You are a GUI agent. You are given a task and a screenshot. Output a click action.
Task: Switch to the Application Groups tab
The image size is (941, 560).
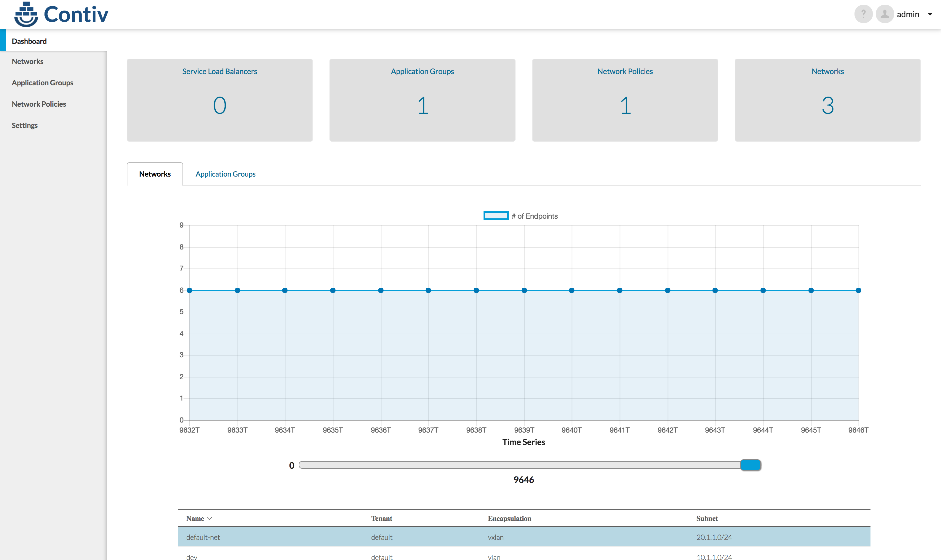tap(225, 174)
